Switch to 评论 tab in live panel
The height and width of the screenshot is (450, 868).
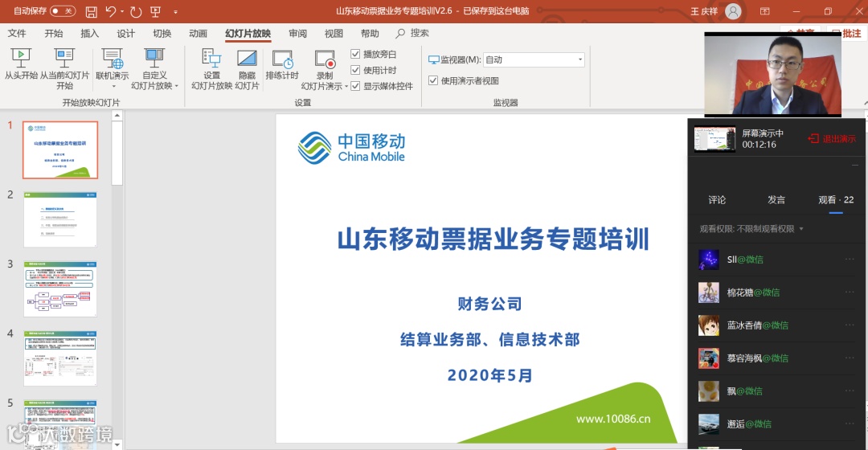pos(717,200)
